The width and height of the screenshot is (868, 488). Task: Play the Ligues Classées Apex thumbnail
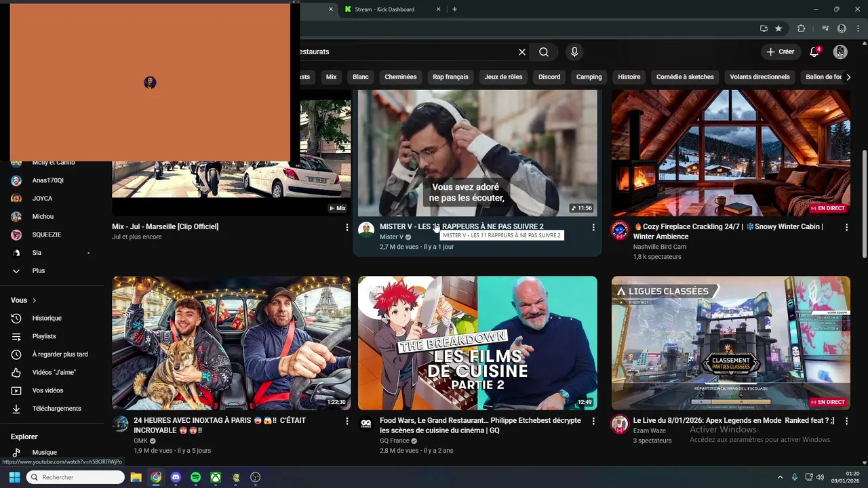coord(730,343)
